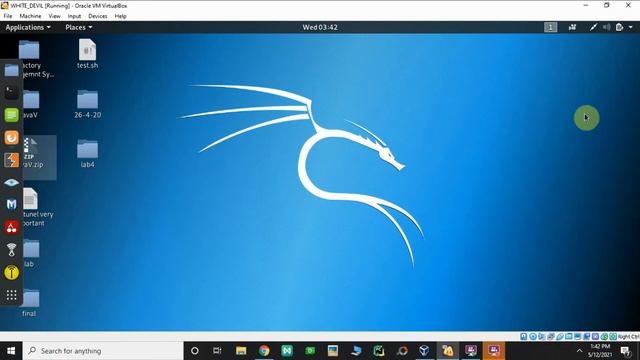
Task: Open the Applications menu dropdown
Action: click(x=28, y=27)
